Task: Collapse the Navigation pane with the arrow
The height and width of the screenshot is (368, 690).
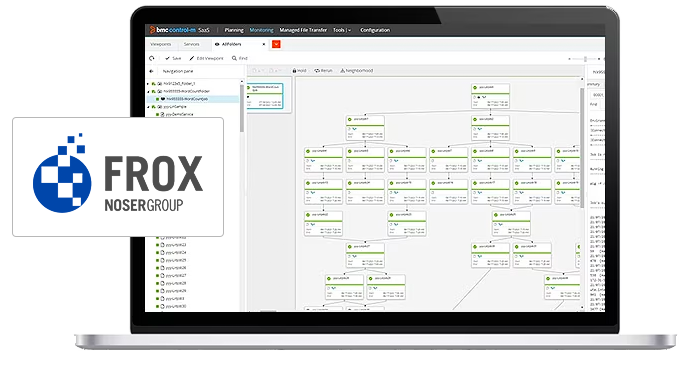Action: (x=151, y=71)
